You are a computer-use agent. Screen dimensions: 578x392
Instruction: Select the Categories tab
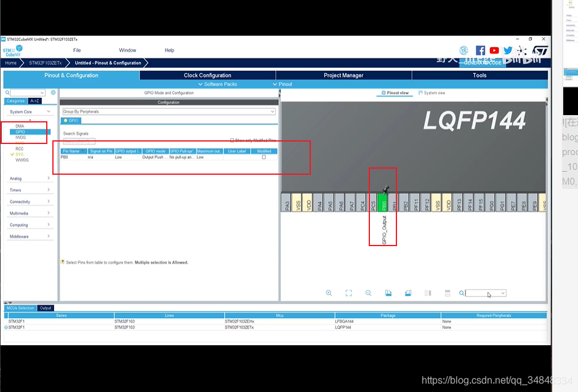coord(16,101)
